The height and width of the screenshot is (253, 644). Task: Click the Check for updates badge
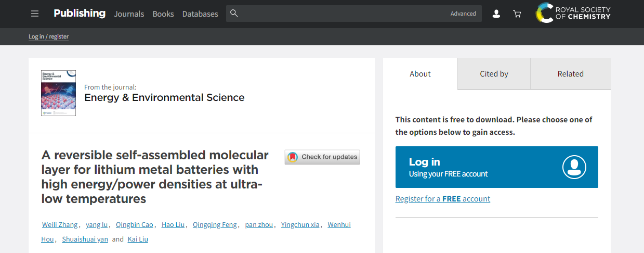coord(322,157)
